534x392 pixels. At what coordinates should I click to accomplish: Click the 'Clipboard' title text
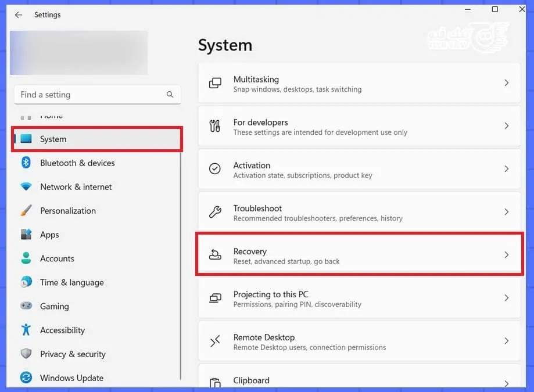[x=252, y=380]
